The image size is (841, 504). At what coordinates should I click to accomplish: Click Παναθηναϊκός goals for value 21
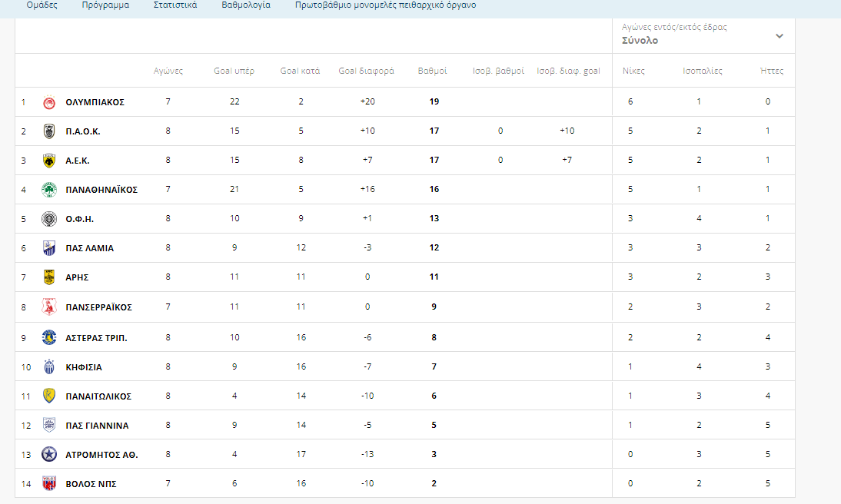point(234,189)
